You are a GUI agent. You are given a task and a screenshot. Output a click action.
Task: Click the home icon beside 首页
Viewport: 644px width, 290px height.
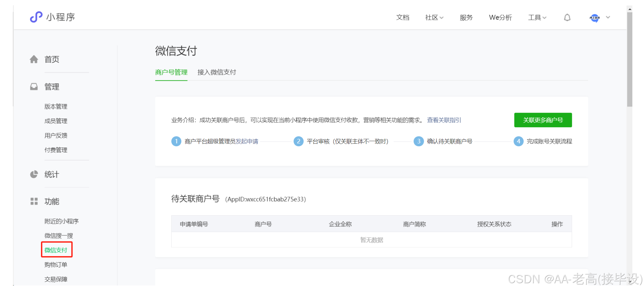pos(34,59)
